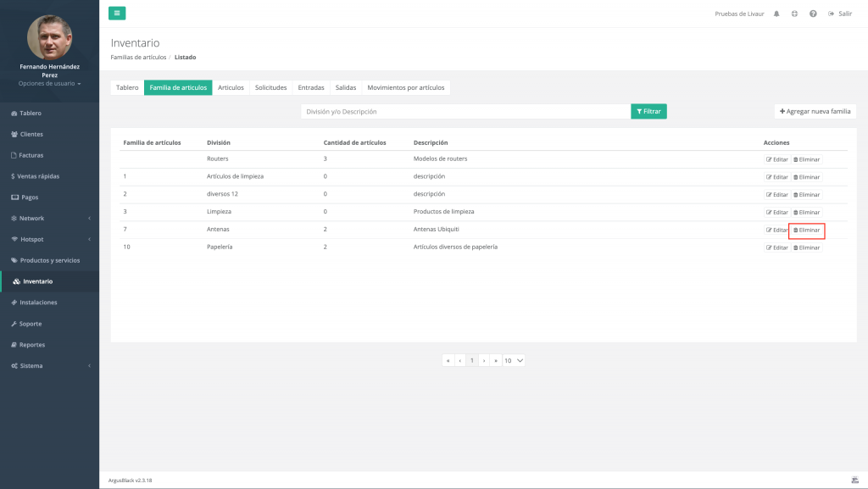Delete the Antenas family row

[x=806, y=230]
